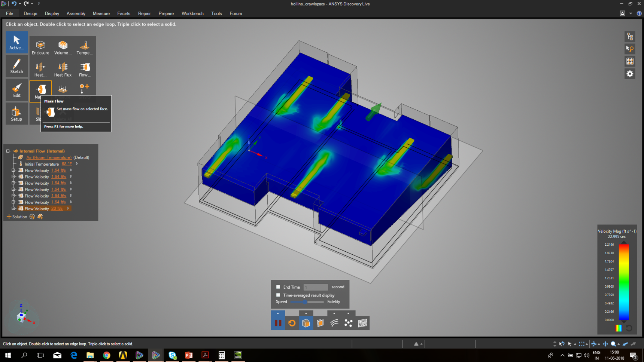Choose the Volume extract tool
644x362 pixels.
63,47
